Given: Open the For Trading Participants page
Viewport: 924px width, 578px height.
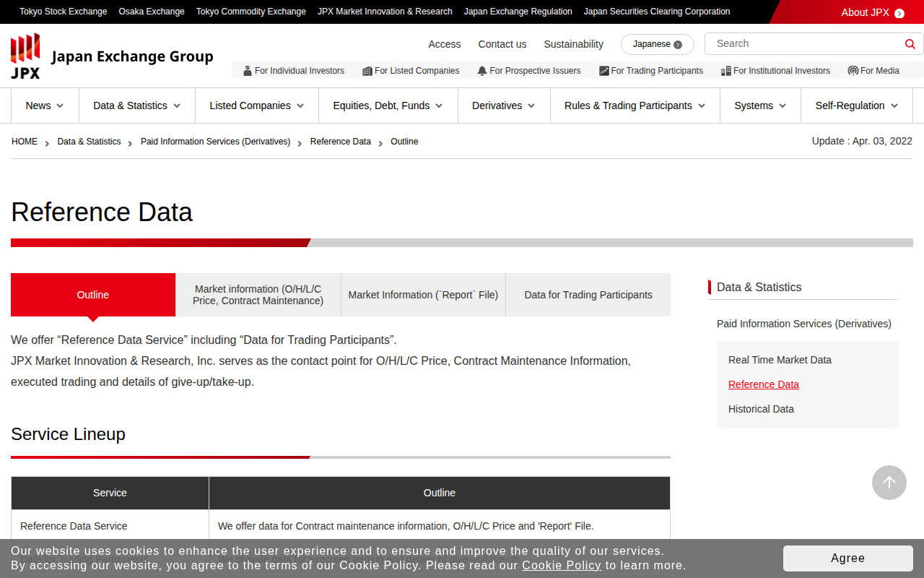Looking at the screenshot, I should pyautogui.click(x=651, y=71).
